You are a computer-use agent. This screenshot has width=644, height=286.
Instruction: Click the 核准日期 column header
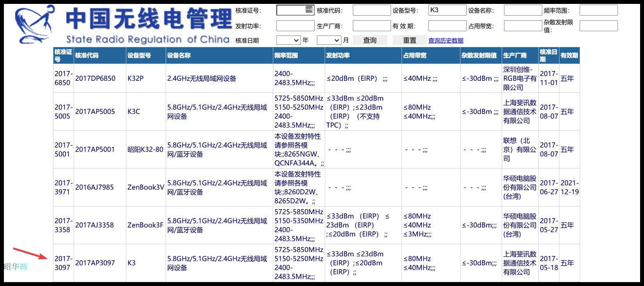pos(548,55)
